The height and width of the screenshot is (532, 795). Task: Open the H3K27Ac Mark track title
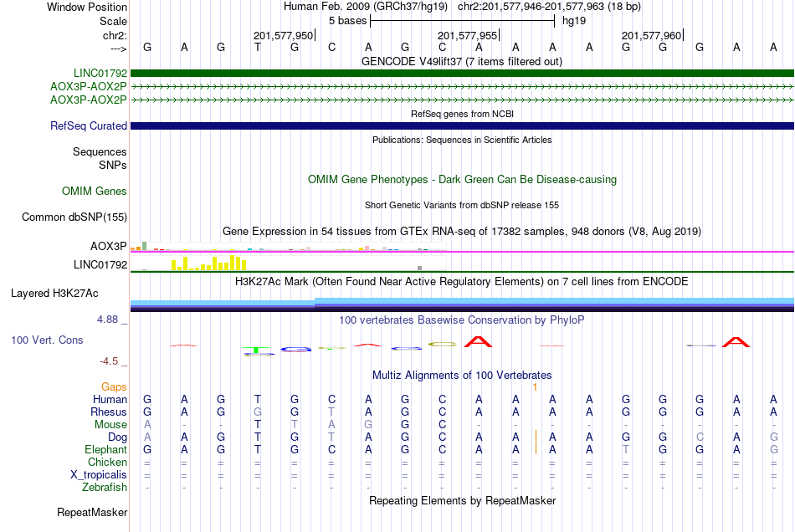462,281
